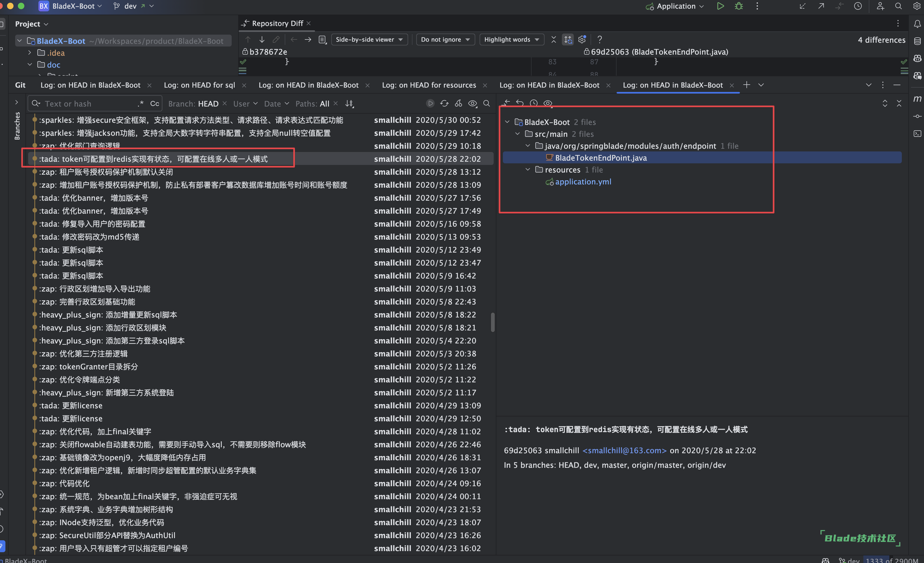Open notifications bell in right sidebar
Image resolution: width=924 pixels, height=563 pixels.
(x=917, y=24)
